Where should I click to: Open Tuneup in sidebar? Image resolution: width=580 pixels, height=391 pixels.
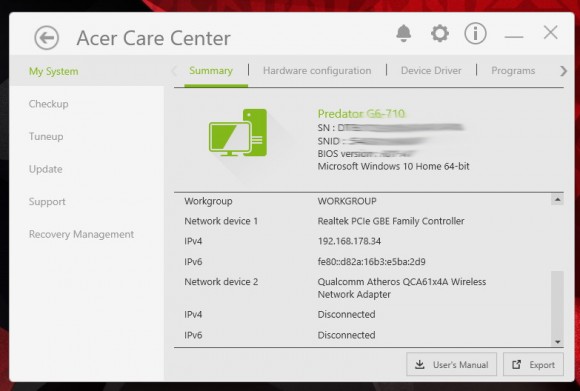pyautogui.click(x=46, y=136)
